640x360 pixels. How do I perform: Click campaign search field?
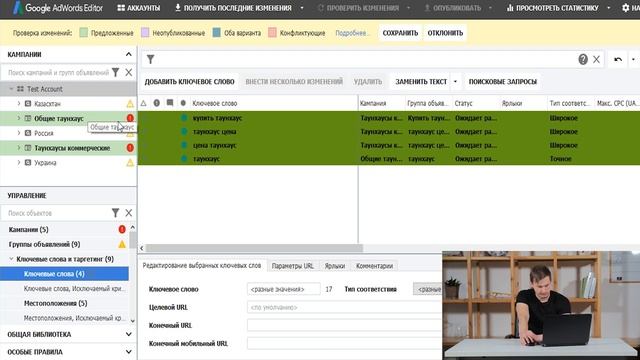(x=58, y=73)
